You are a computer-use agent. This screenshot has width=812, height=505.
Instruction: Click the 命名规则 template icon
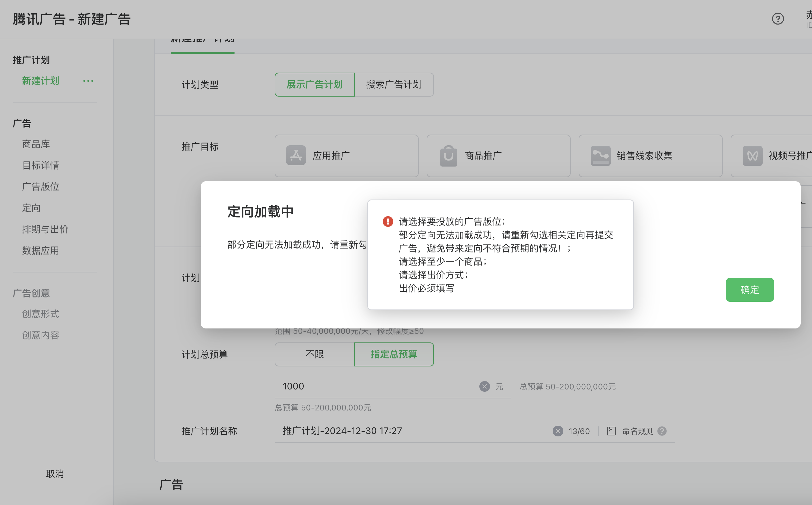(611, 431)
